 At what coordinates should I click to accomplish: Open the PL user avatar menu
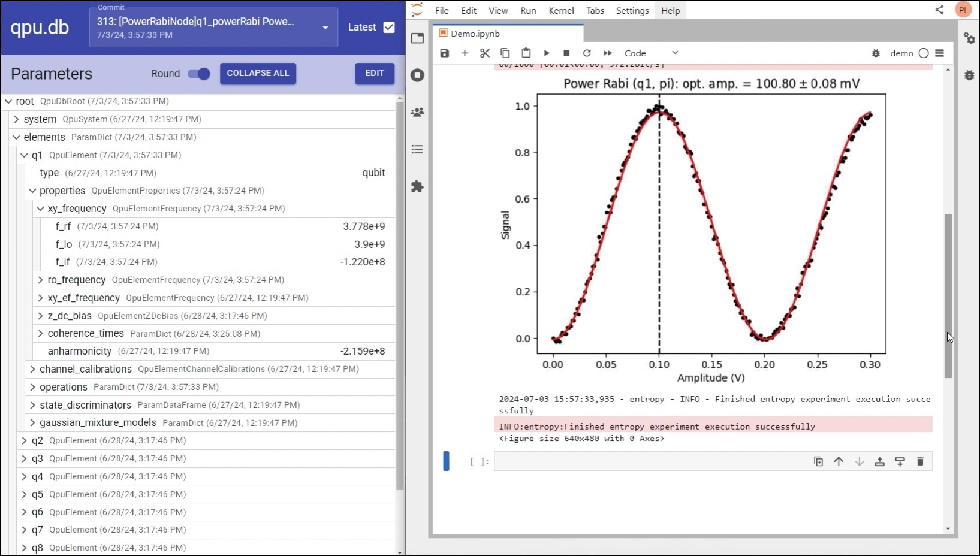[x=963, y=10]
